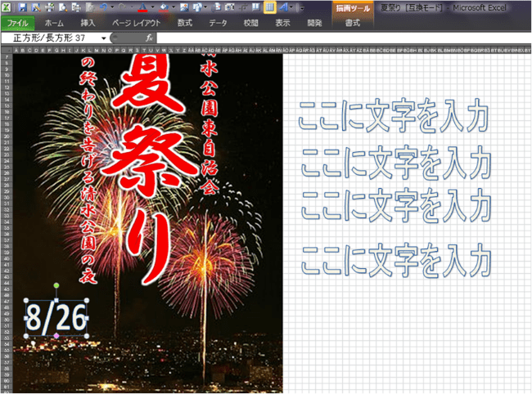Click the Redo arrow icon
This screenshot has width=532, height=394.
coord(122,7)
